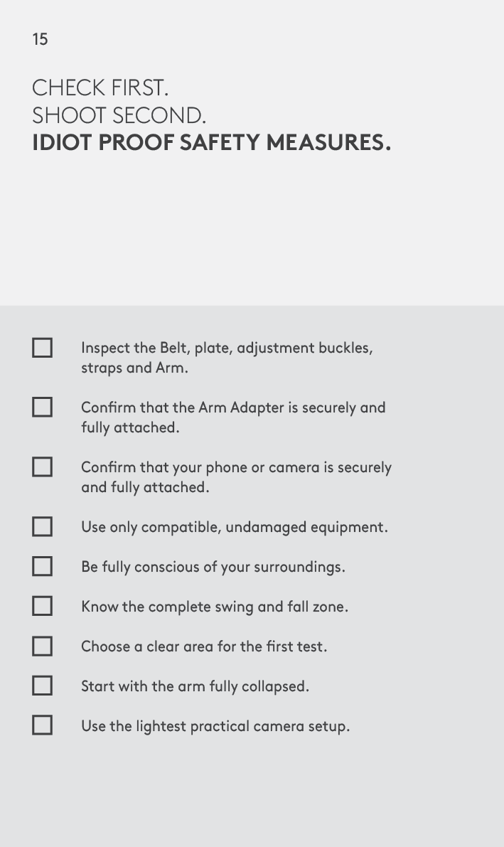Check the lightest practical camera setup box

coord(42,725)
